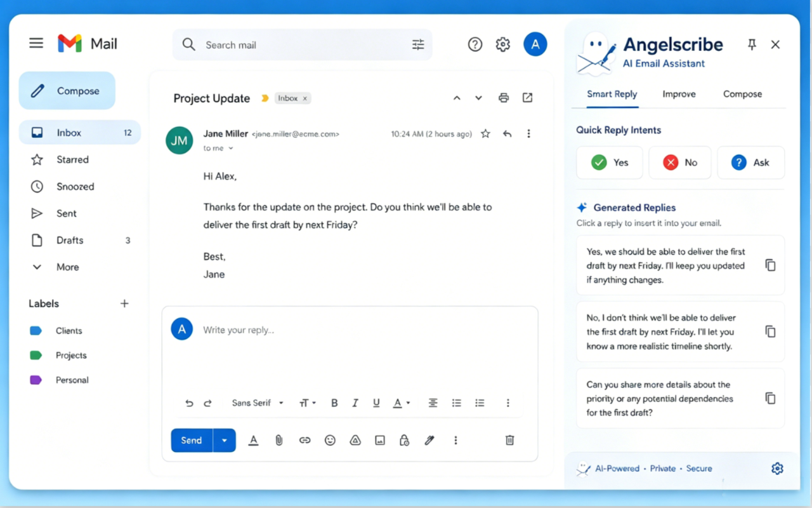Click the Compose button in Mail

[67, 91]
